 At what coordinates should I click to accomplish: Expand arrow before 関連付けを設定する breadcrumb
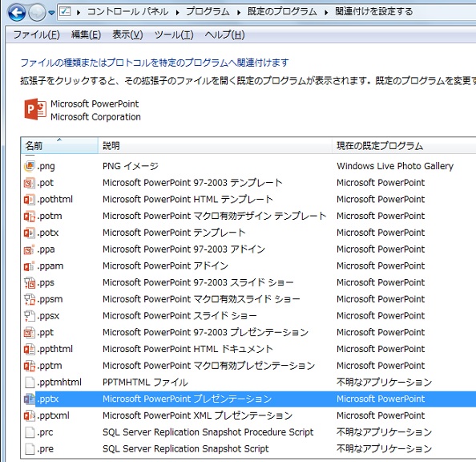click(x=326, y=13)
